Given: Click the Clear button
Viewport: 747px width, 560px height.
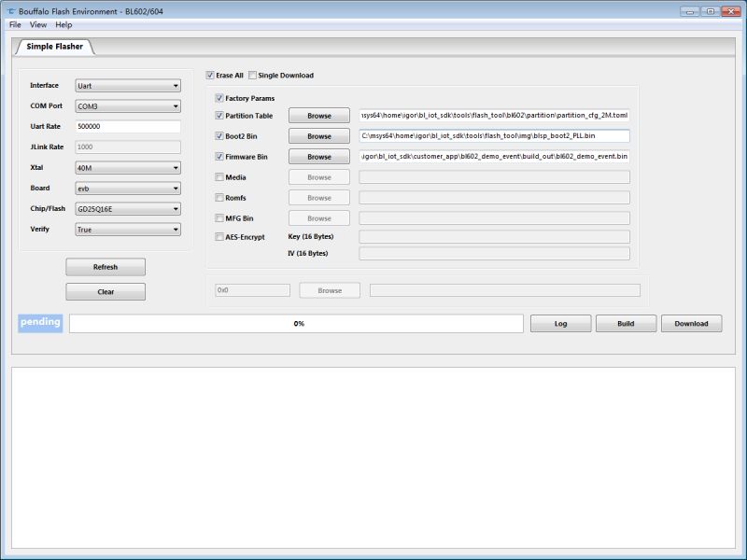Looking at the screenshot, I should (x=106, y=292).
